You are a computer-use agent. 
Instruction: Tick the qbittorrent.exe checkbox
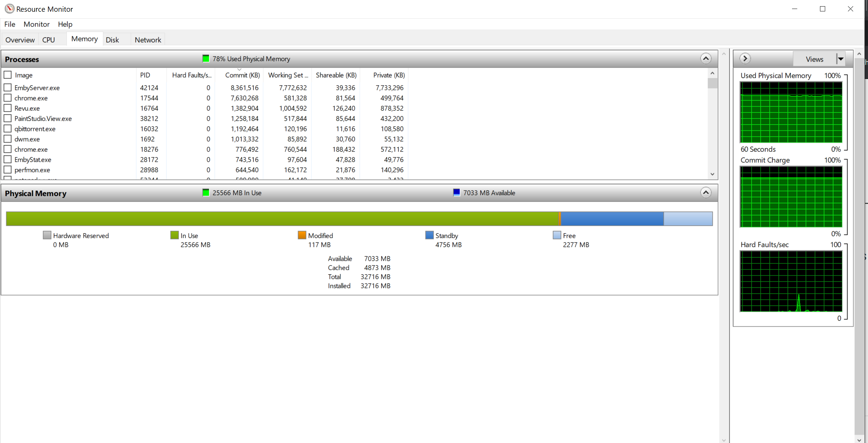[x=8, y=129]
